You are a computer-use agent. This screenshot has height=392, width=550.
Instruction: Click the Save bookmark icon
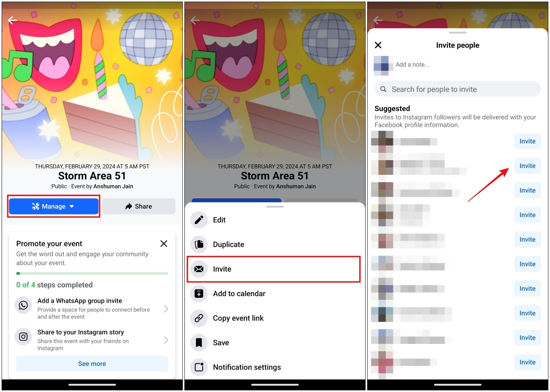click(x=199, y=342)
